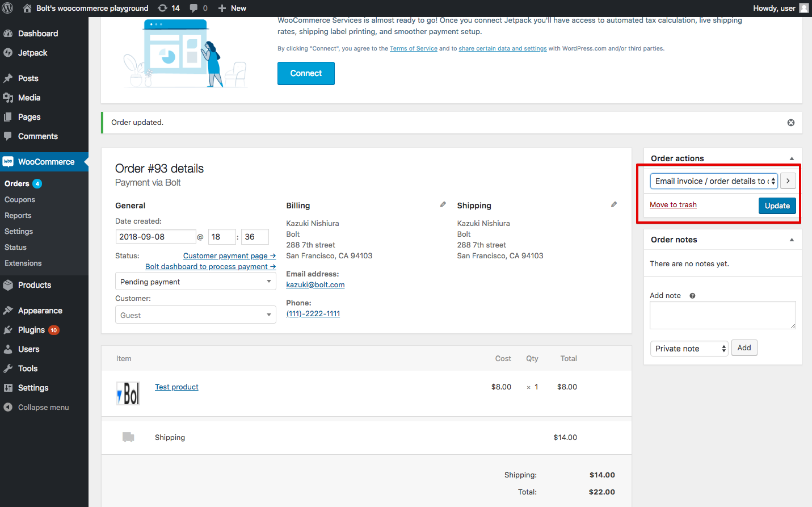
Task: Open Status submenu item
Action: click(15, 247)
